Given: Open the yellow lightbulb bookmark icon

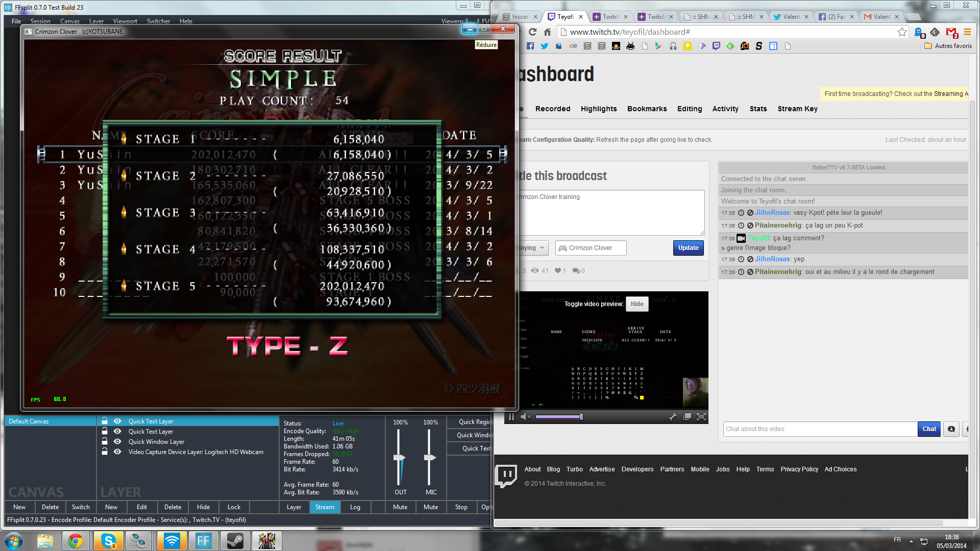Looking at the screenshot, I should (688, 46).
